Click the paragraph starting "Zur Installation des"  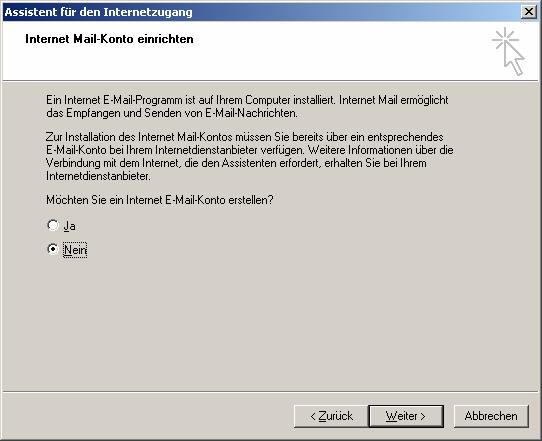[x=249, y=156]
